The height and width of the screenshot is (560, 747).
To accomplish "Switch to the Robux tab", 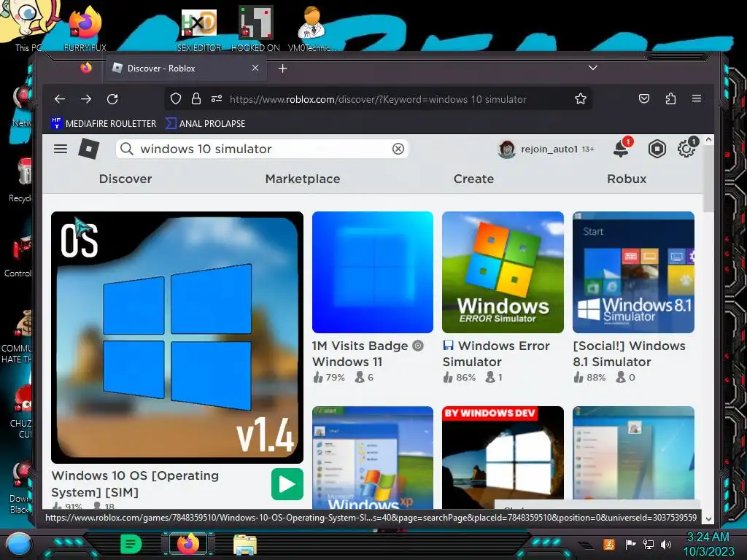I will tap(627, 179).
